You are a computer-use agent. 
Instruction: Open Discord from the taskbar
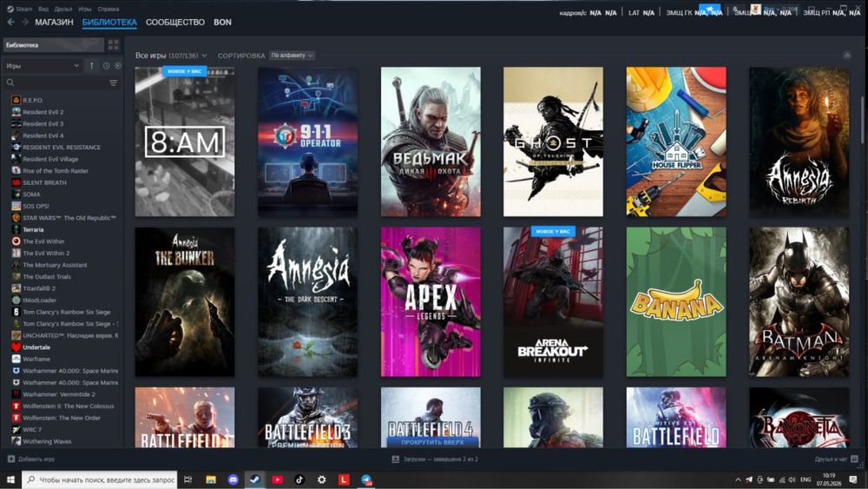pos(233,479)
